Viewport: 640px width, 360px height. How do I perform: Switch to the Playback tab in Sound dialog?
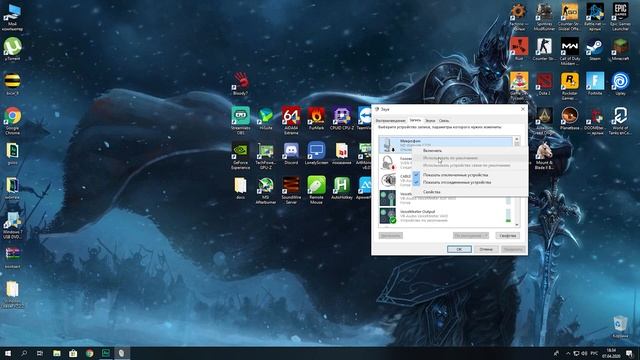(391, 121)
